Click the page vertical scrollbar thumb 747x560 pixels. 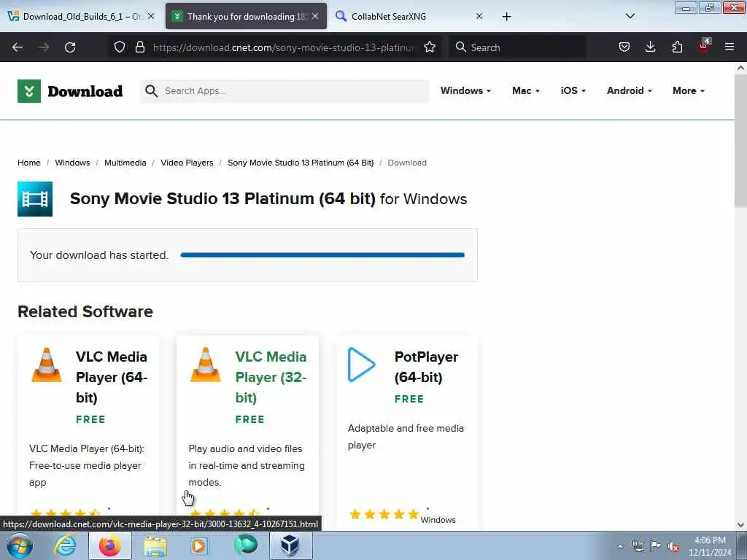740,141
